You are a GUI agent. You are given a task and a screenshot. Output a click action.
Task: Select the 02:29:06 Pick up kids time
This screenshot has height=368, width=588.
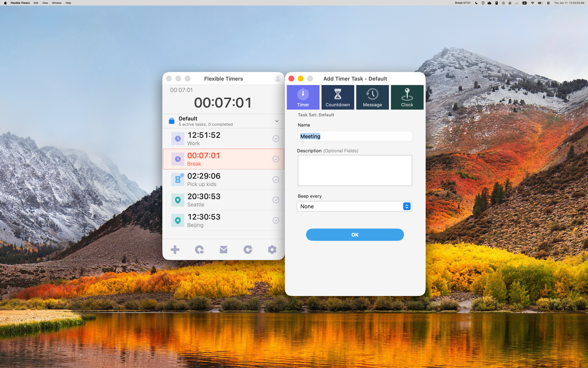[x=204, y=176]
